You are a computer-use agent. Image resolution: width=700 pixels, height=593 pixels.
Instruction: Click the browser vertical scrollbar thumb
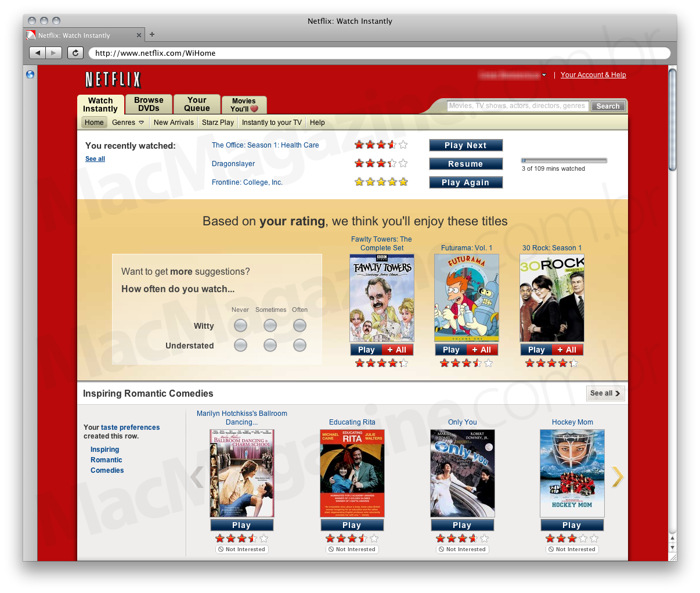point(673,119)
